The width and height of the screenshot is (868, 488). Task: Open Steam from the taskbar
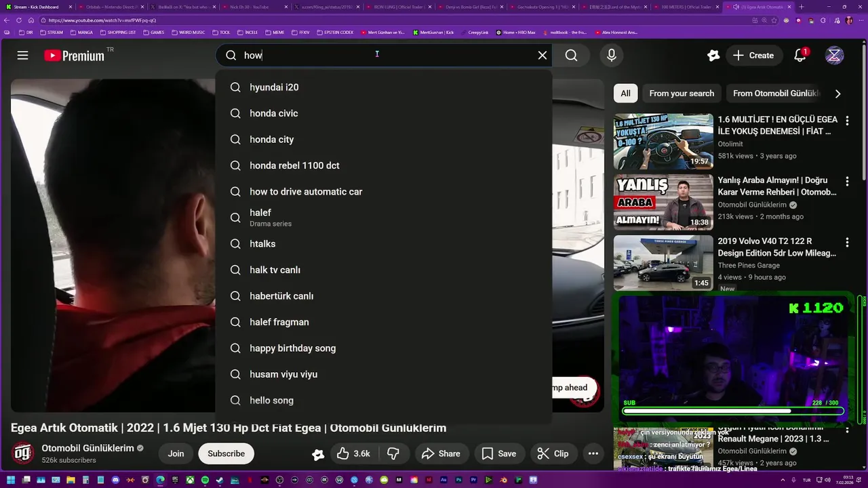(220, 480)
